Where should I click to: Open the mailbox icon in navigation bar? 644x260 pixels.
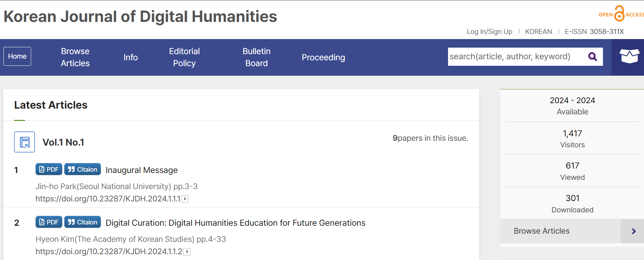[x=629, y=57]
